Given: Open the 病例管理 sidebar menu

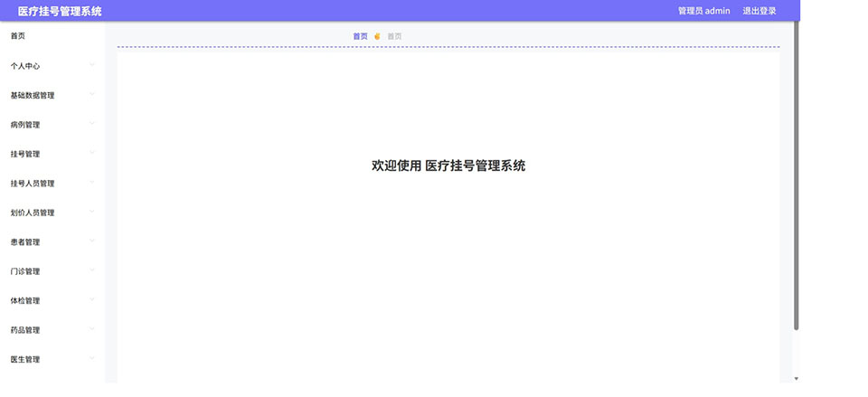Looking at the screenshot, I should (52, 125).
